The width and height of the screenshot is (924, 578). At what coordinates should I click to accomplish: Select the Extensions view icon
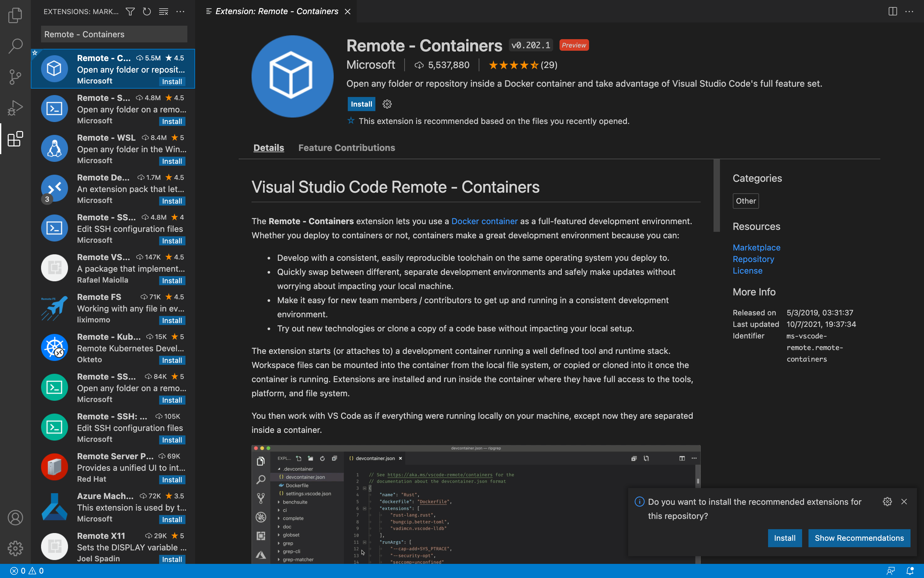[x=15, y=139]
